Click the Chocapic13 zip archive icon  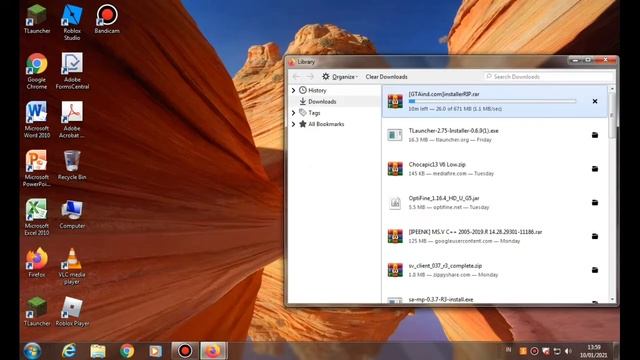395,169
